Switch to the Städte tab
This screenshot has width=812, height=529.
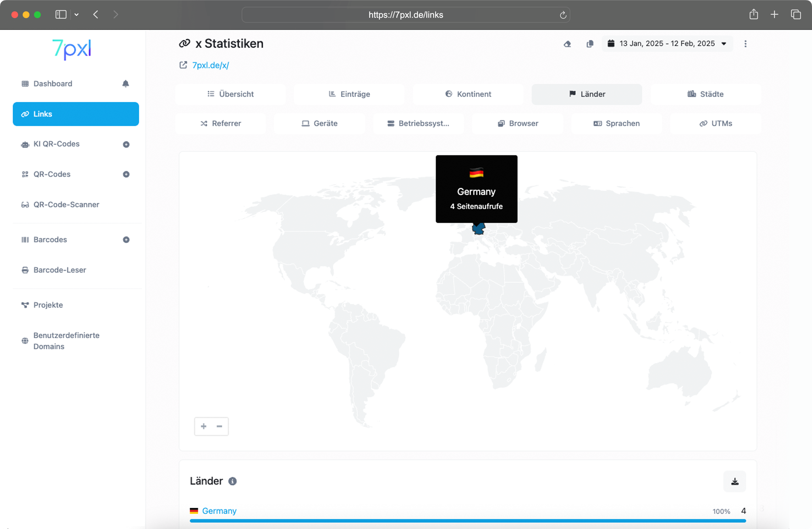[x=705, y=94]
